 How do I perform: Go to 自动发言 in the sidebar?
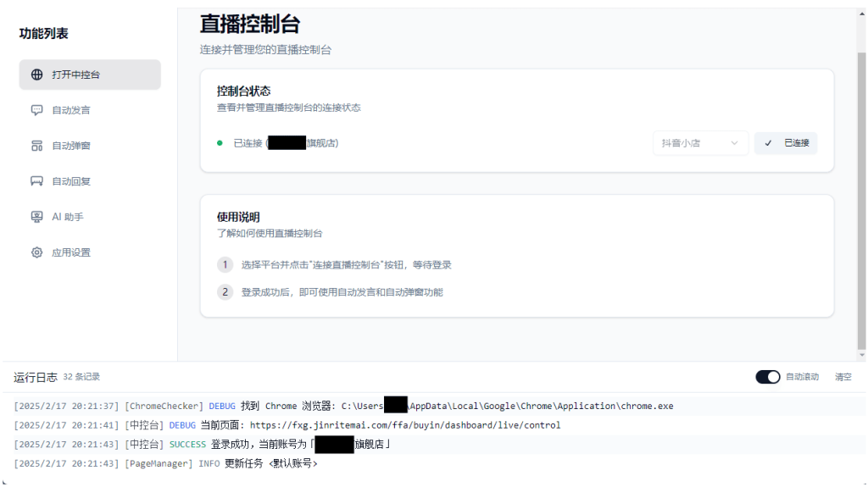coord(90,110)
